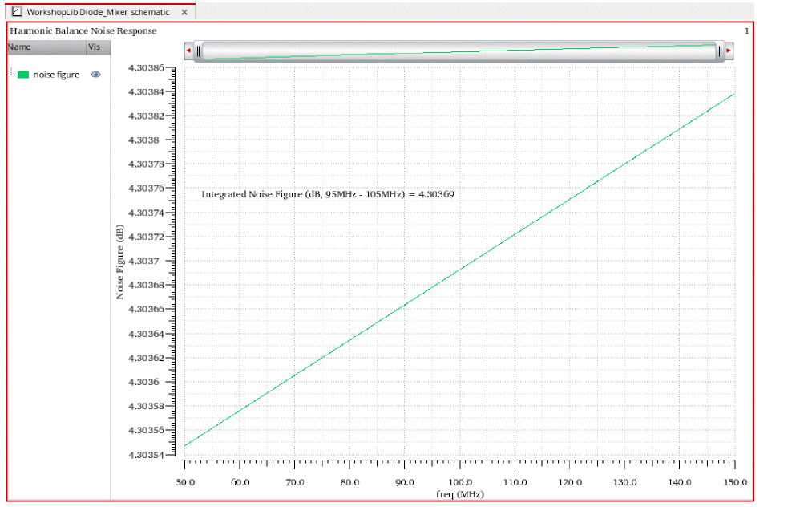Click the 100.0 tick label on frequency axis
This screenshot has height=507, width=812.
[459, 482]
